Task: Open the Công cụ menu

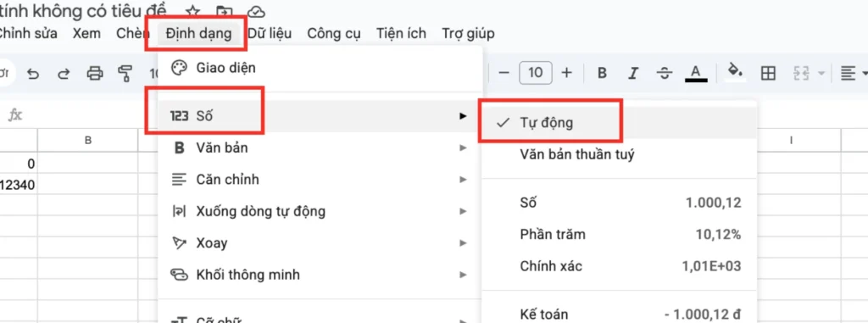Action: [x=334, y=33]
